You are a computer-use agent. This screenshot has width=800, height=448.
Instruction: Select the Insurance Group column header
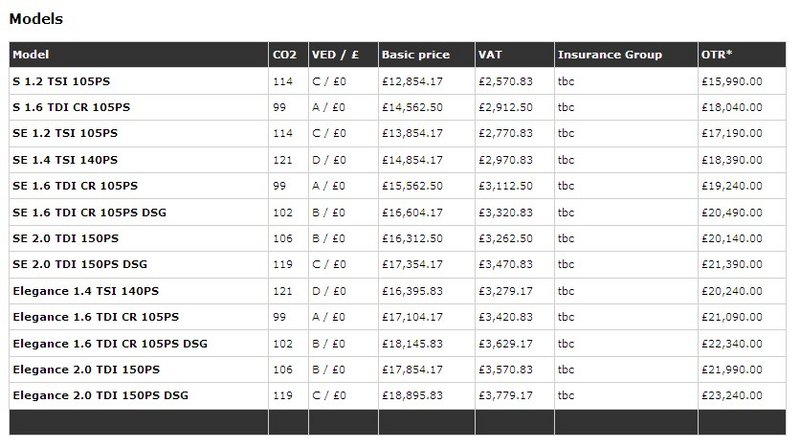[610, 55]
